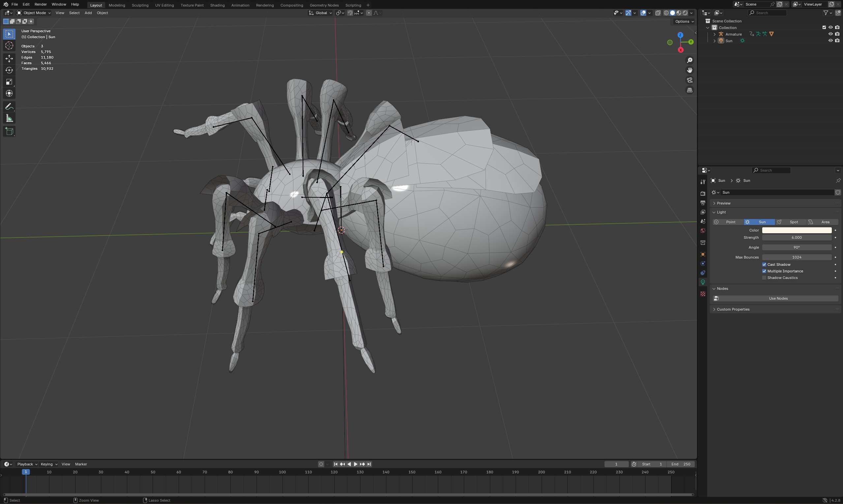Screen dimensions: 843x504
Task: Open the Object Mode dropdown
Action: click(x=34, y=13)
